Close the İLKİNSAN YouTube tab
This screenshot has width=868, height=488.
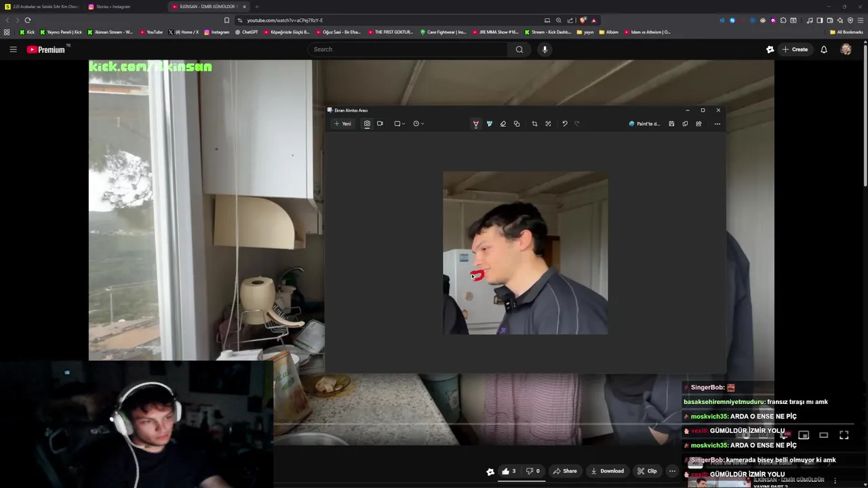(245, 7)
